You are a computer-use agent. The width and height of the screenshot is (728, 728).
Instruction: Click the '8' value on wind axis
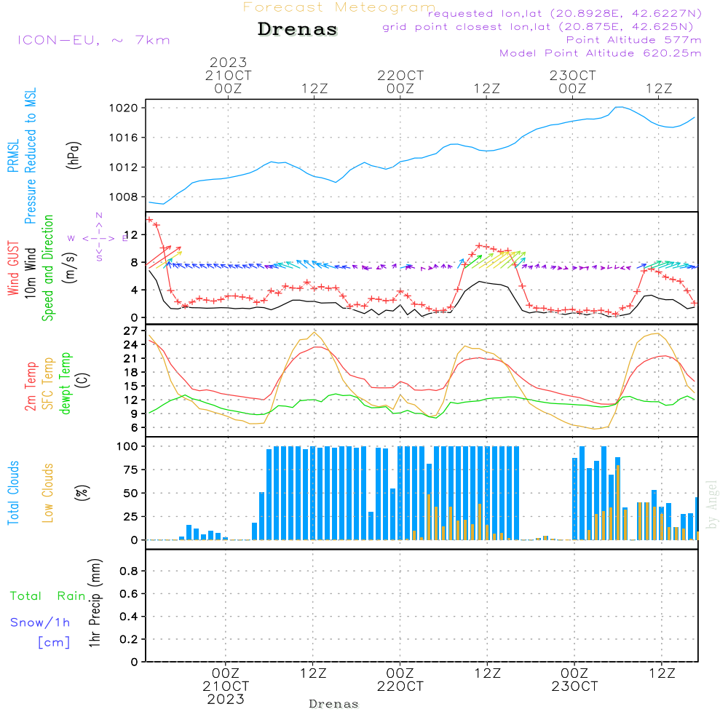134,262
